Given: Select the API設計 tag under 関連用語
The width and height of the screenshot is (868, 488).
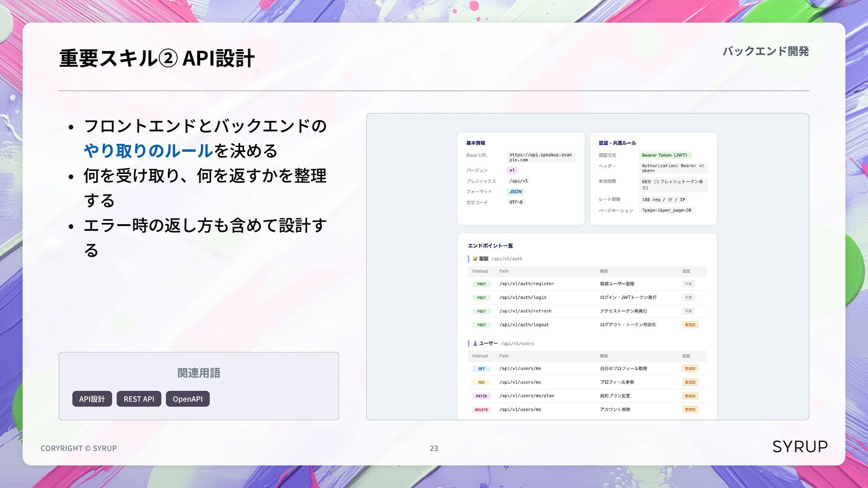Looking at the screenshot, I should click(x=92, y=399).
